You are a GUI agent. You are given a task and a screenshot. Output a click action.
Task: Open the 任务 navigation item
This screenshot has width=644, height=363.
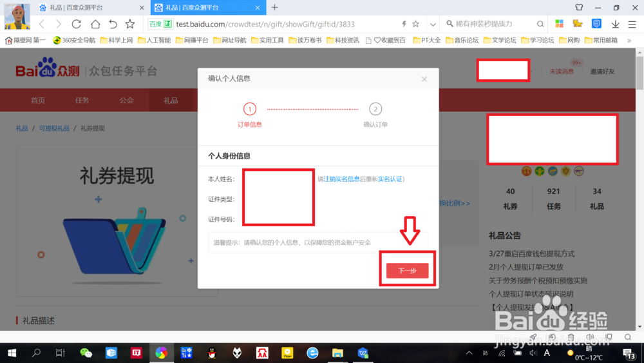(82, 101)
